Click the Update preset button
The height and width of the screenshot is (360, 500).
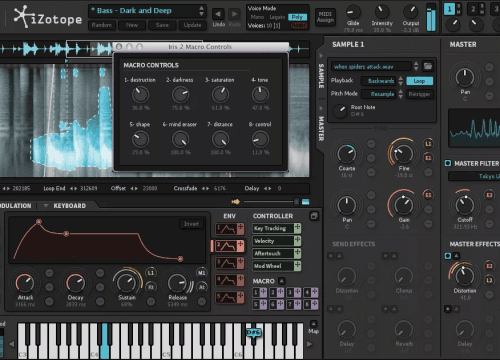click(x=192, y=25)
